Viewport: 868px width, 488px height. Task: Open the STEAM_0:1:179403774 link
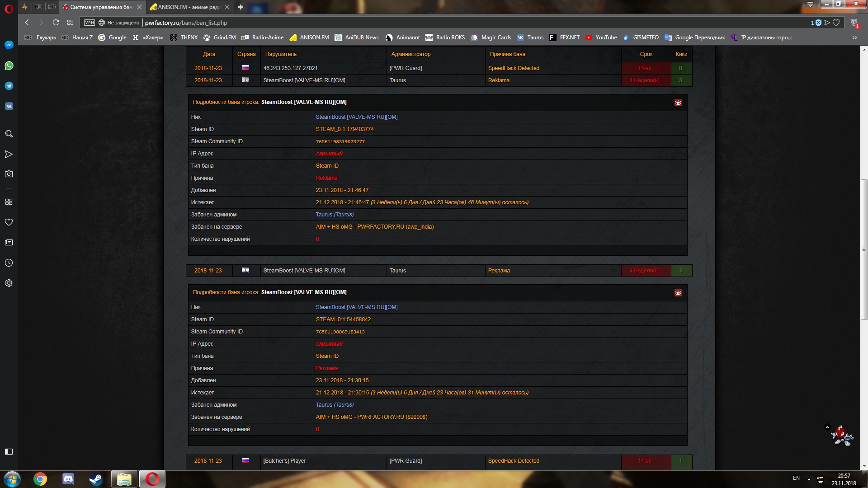(344, 129)
